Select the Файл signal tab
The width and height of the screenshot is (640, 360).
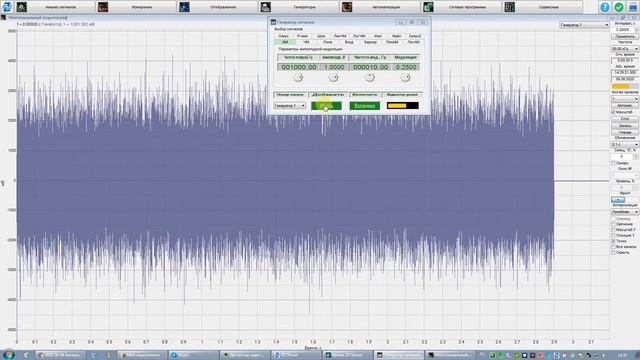pos(396,36)
